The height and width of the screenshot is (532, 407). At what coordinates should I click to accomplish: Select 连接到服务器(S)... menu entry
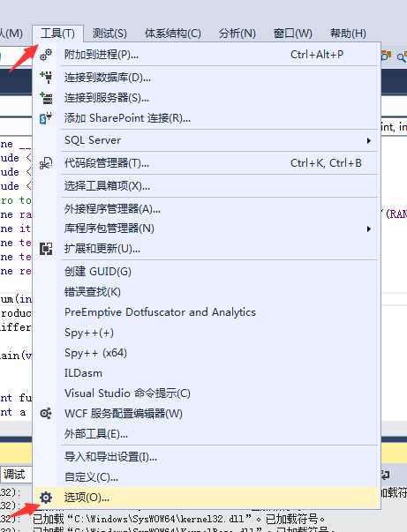[207, 98]
